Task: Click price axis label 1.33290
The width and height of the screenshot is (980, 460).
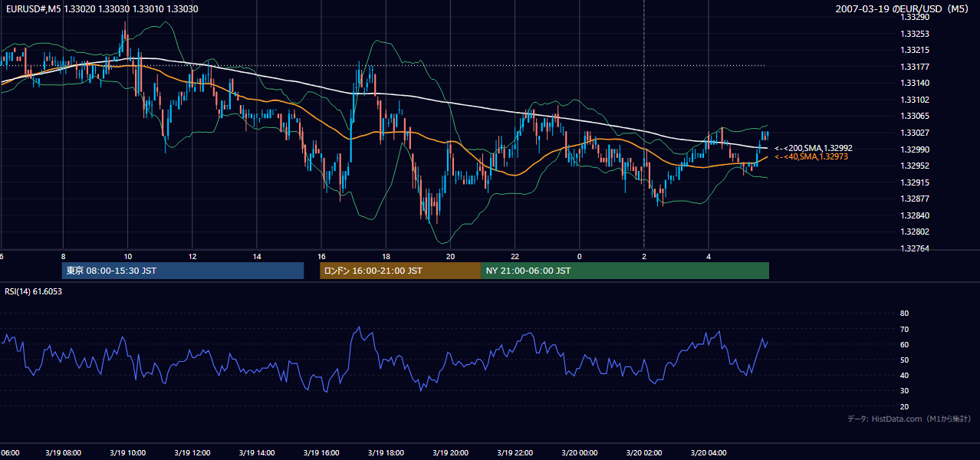Action: pos(913,16)
